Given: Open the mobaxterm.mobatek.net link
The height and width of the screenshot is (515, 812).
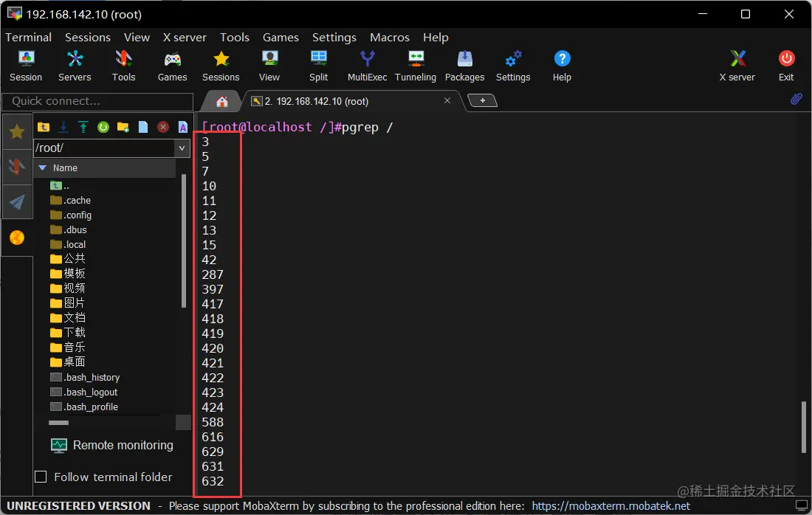Looking at the screenshot, I should coord(611,505).
